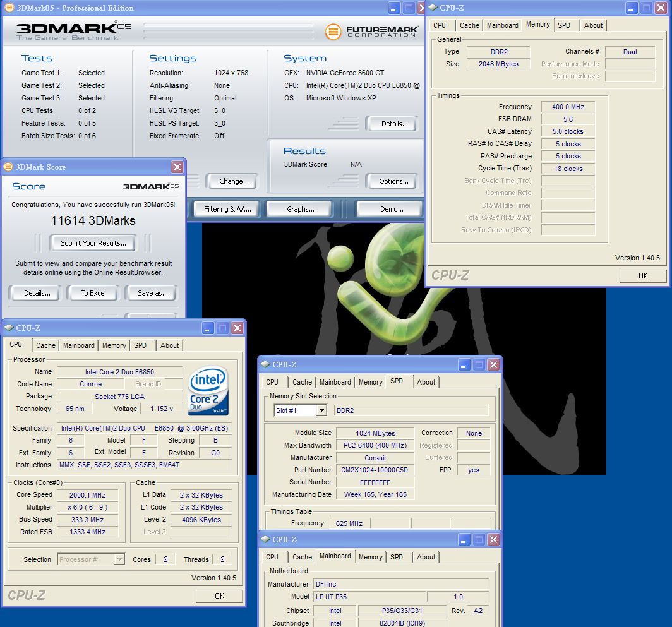Click the LP UT P35 model field
672x627 pixels.
[370, 597]
